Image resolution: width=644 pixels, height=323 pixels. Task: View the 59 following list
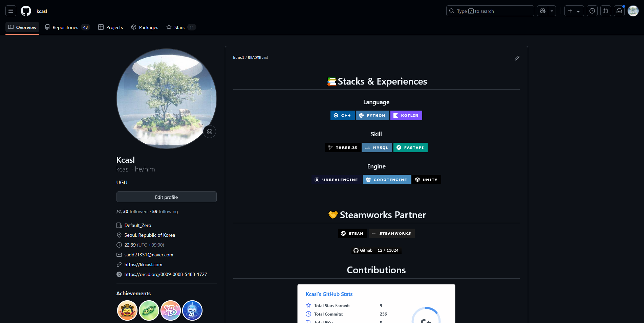[165, 211]
